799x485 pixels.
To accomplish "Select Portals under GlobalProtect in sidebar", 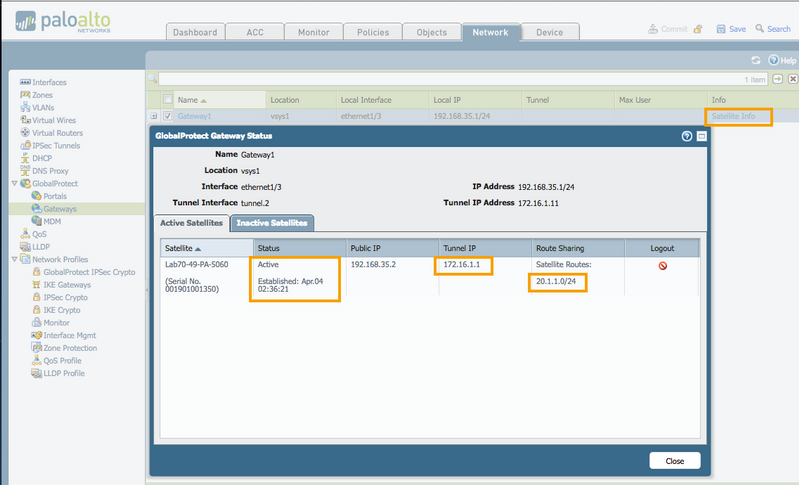I will (57, 197).
